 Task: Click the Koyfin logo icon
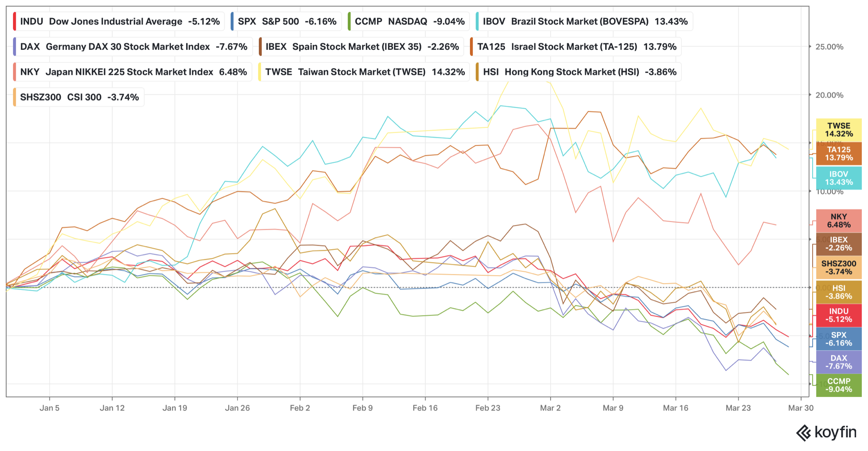pyautogui.click(x=804, y=433)
